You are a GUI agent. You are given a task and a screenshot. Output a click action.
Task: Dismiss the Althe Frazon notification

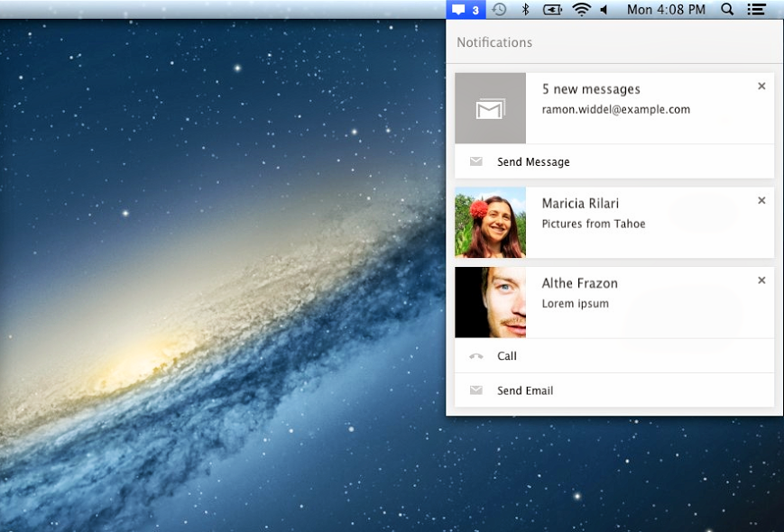coord(761,280)
